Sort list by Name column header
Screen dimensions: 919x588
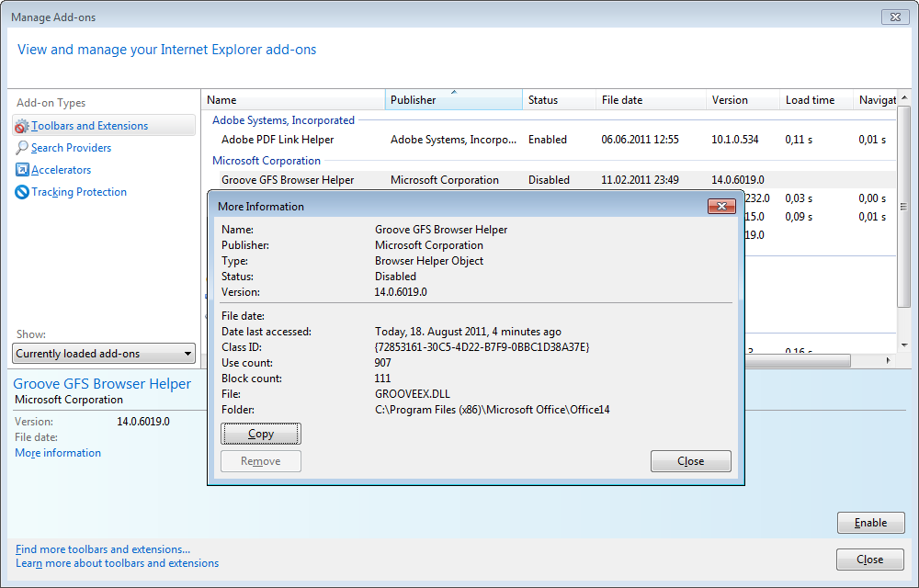point(293,100)
